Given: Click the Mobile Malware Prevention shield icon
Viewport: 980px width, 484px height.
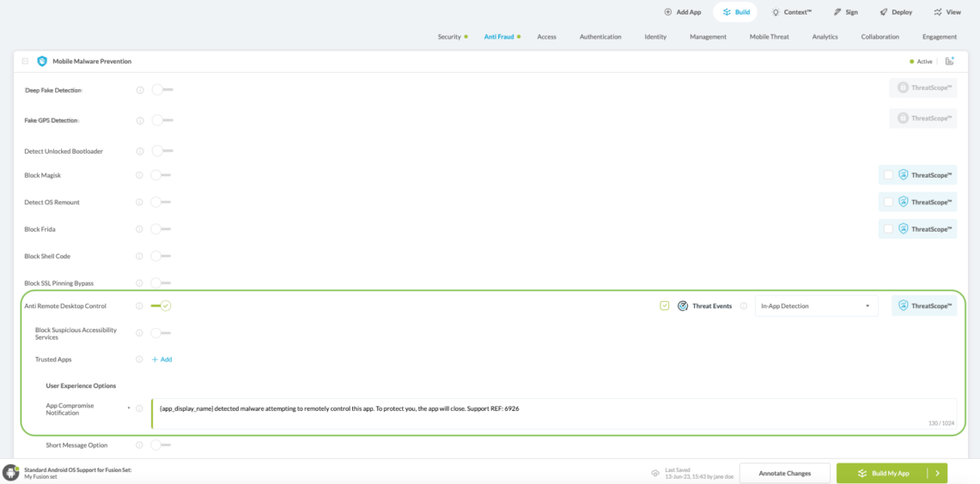Looking at the screenshot, I should tap(42, 61).
